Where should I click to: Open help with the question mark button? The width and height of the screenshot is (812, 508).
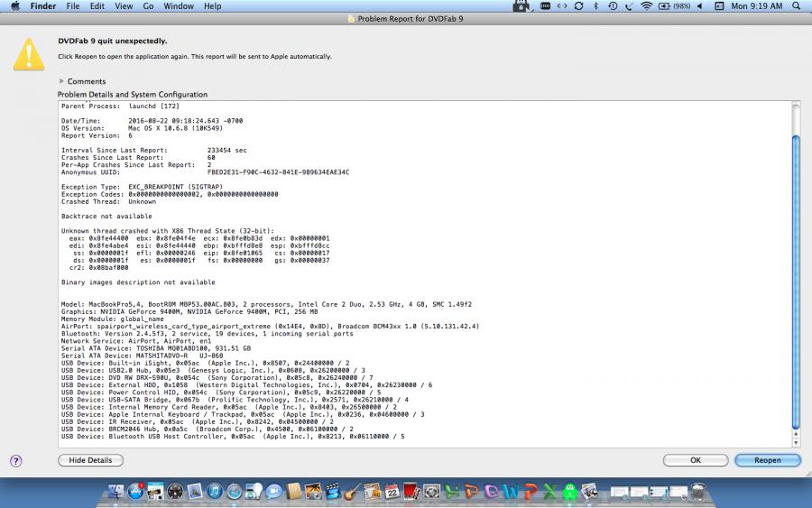[16, 461]
